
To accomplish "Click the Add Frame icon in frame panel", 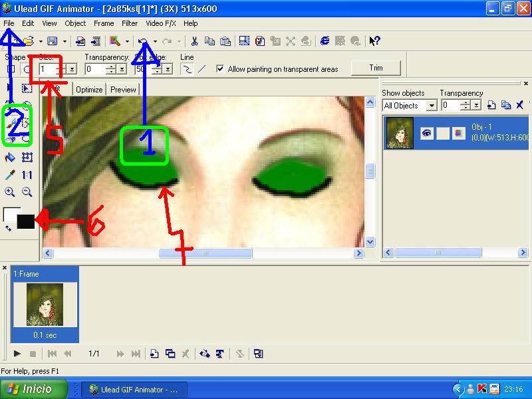I will point(154,354).
